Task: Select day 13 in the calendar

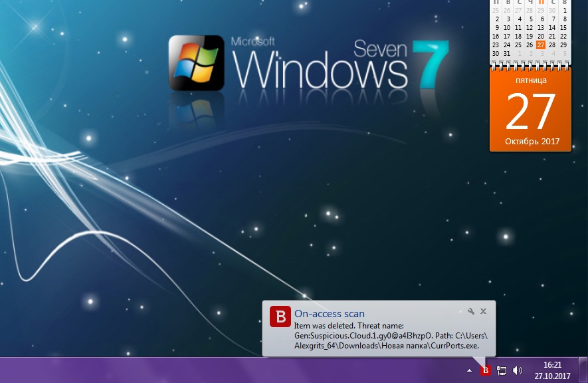Action: point(540,27)
